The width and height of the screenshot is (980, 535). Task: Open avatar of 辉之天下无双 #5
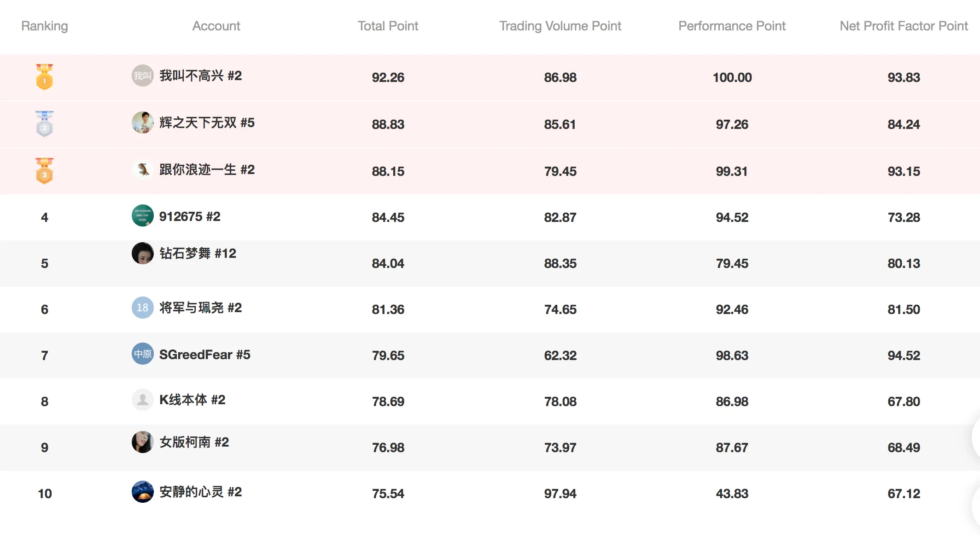pos(142,122)
